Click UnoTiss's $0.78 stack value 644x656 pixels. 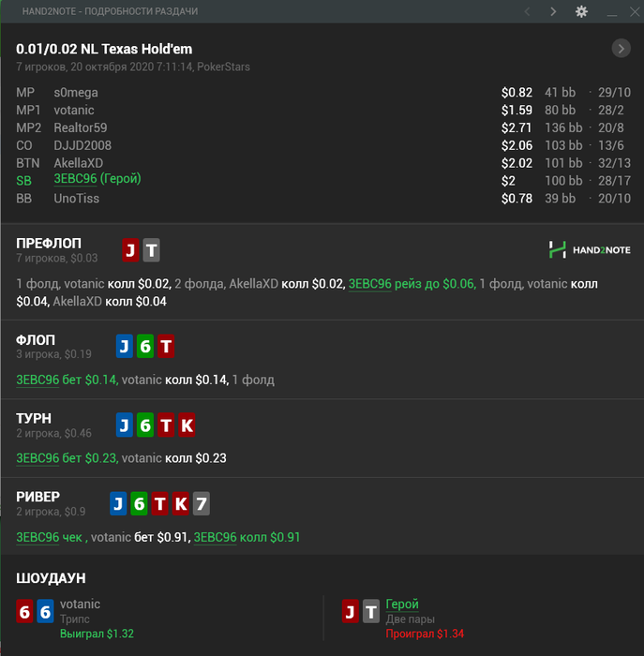[x=517, y=198]
